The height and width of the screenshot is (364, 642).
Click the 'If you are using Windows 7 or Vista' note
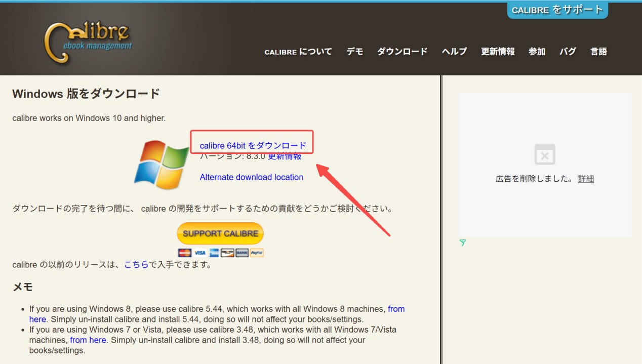[213, 340]
